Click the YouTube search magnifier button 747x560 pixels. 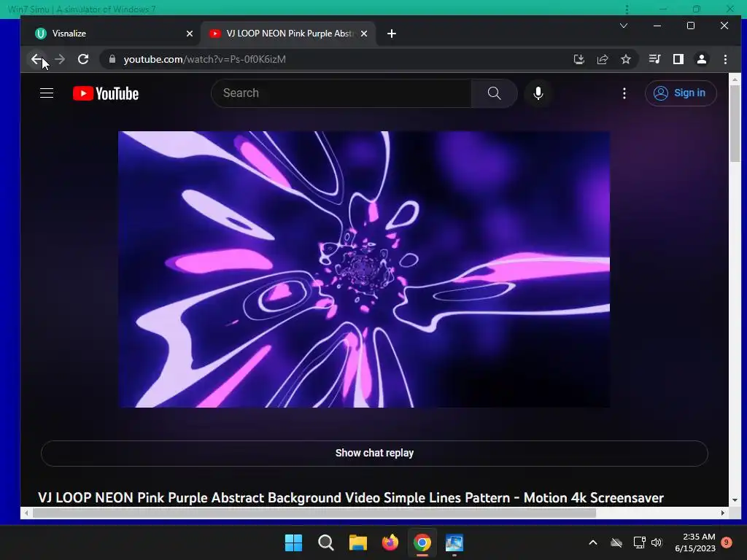pyautogui.click(x=494, y=93)
